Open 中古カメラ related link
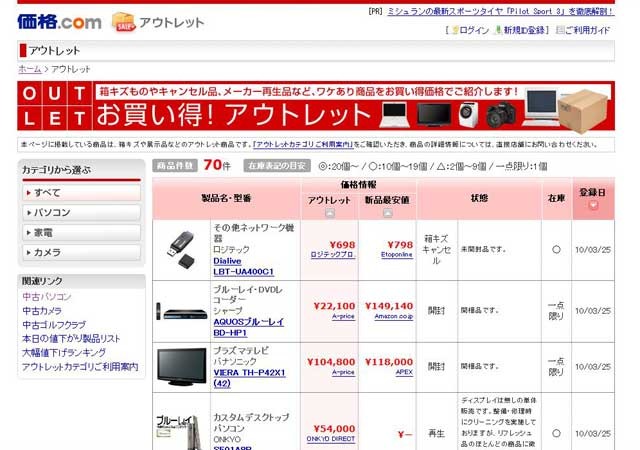Screen dimensions: 640x450 click(42, 311)
